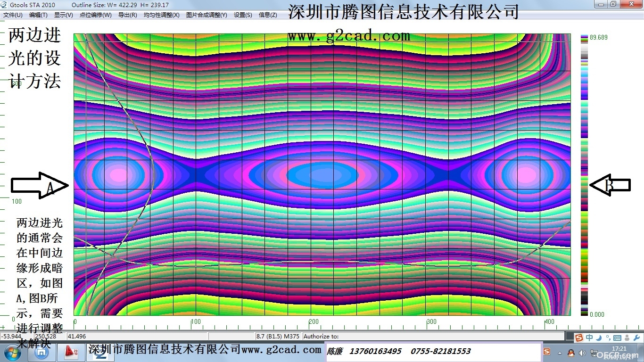Click the status bar value 250.528

coord(46,336)
